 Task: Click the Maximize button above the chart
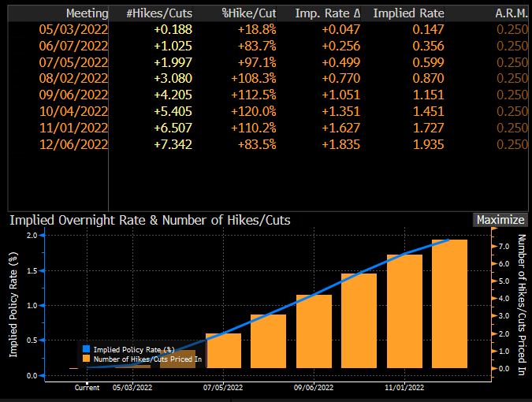[x=500, y=220]
